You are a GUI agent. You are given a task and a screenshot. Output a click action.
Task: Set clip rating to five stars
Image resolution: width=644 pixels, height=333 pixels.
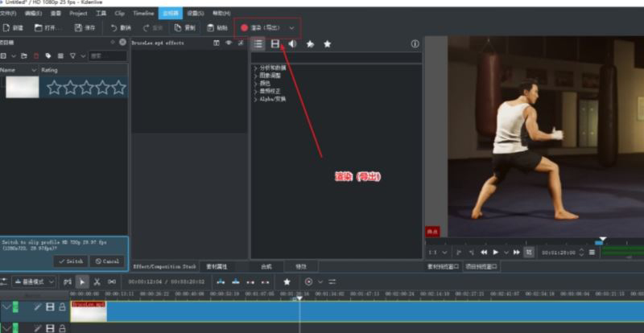coord(118,87)
